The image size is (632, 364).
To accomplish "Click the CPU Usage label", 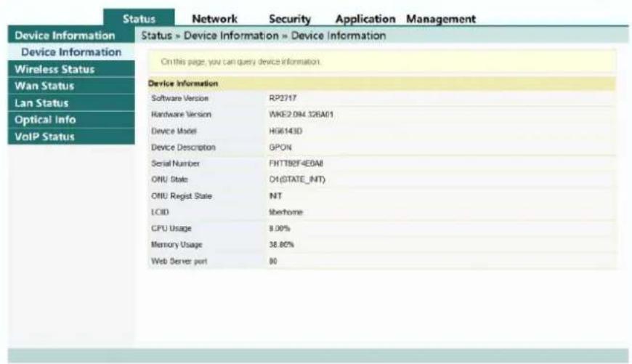I will [171, 228].
